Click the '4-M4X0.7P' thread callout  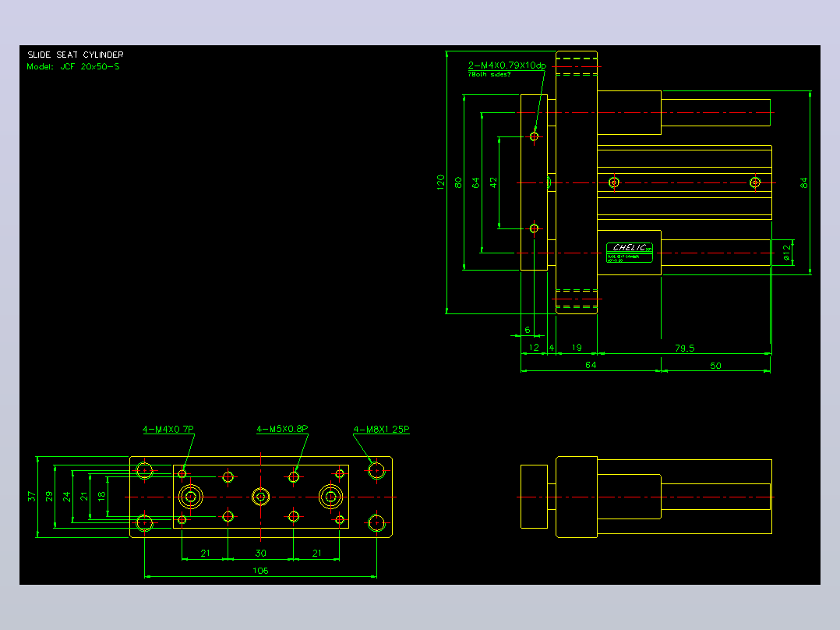point(168,430)
